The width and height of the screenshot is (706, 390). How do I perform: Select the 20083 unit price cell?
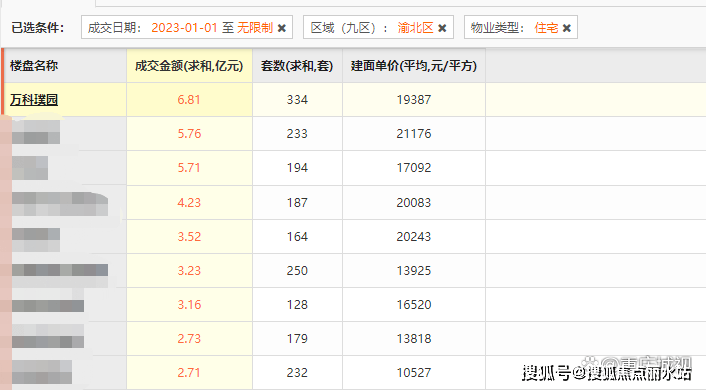pyautogui.click(x=414, y=203)
